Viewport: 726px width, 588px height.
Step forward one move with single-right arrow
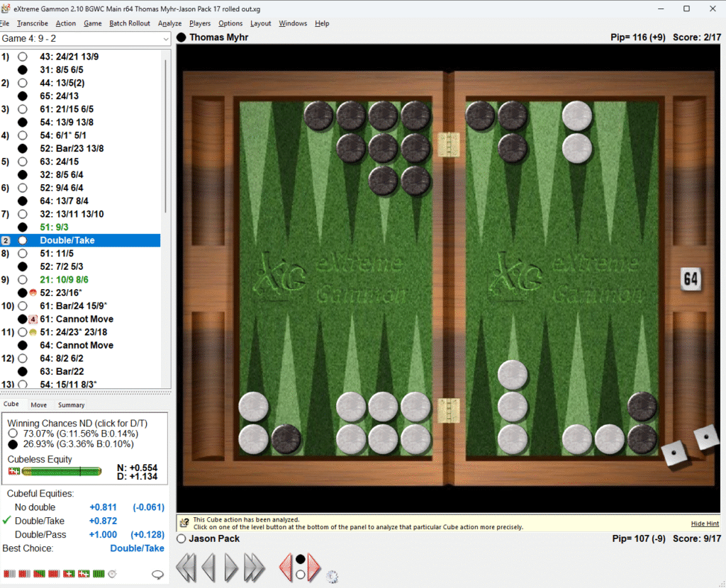click(x=231, y=567)
